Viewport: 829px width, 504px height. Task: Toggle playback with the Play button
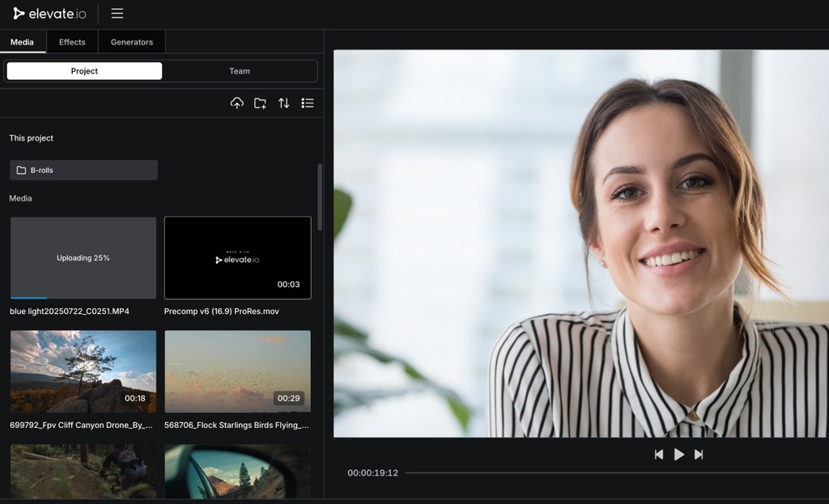[x=678, y=454]
